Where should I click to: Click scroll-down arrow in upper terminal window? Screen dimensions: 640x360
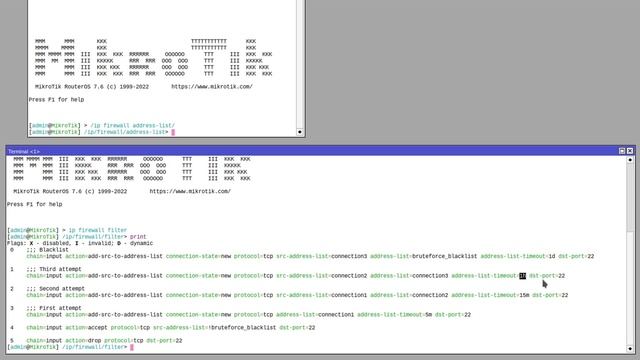(x=300, y=132)
